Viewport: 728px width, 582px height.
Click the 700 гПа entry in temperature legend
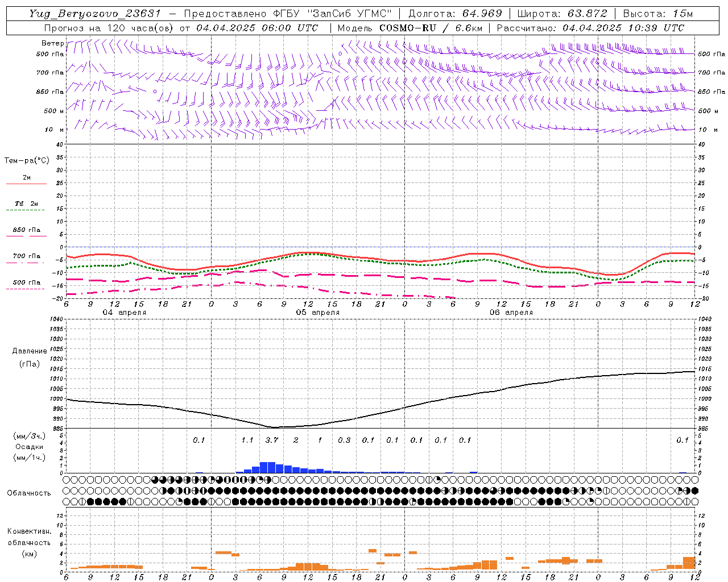(x=26, y=256)
